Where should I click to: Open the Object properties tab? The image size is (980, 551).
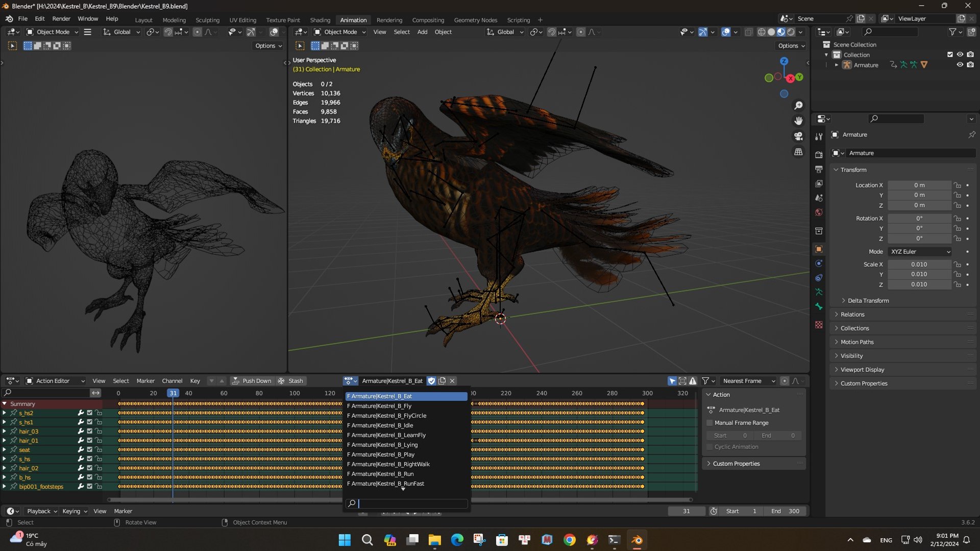click(x=819, y=249)
